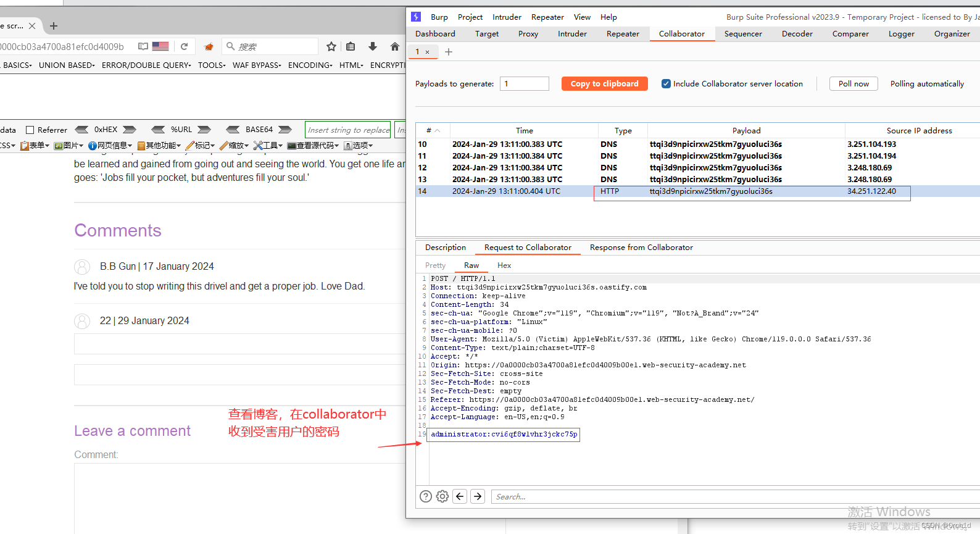The image size is (980, 534).
Task: Switch message view to Hex
Action: [x=504, y=265]
